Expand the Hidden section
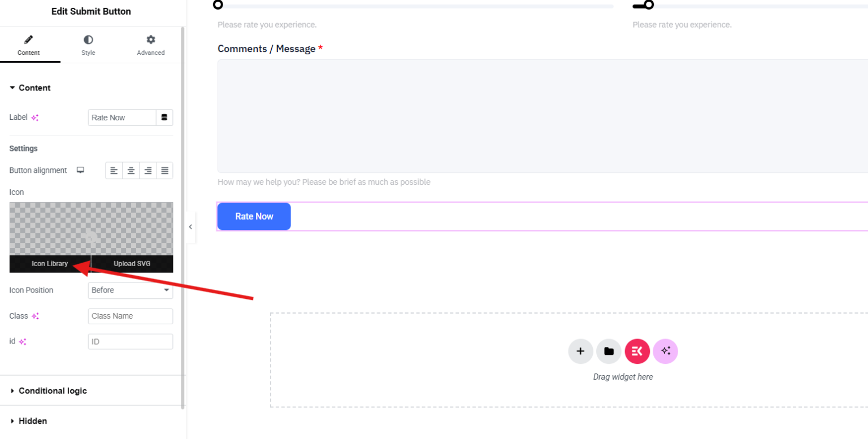 (x=31, y=421)
